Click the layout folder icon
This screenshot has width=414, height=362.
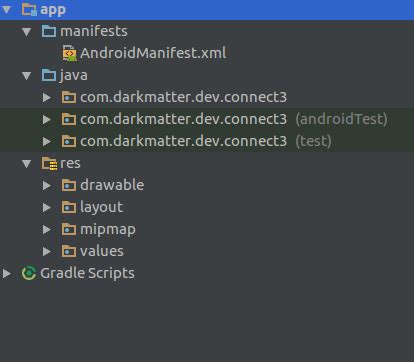(69, 207)
